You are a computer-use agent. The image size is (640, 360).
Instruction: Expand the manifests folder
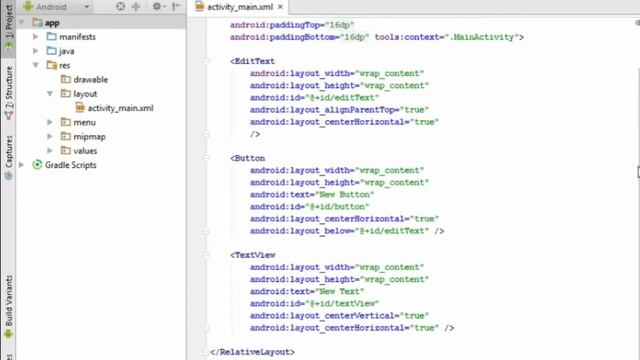tap(36, 37)
